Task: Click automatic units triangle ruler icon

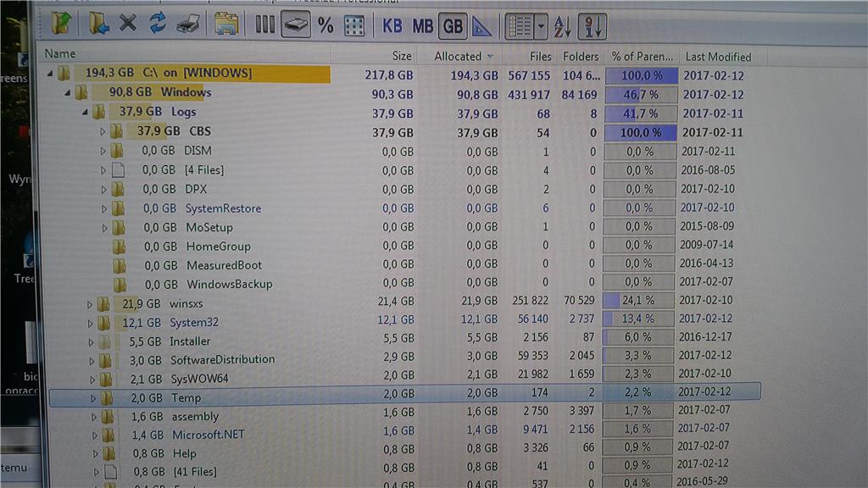Action: pyautogui.click(x=481, y=26)
